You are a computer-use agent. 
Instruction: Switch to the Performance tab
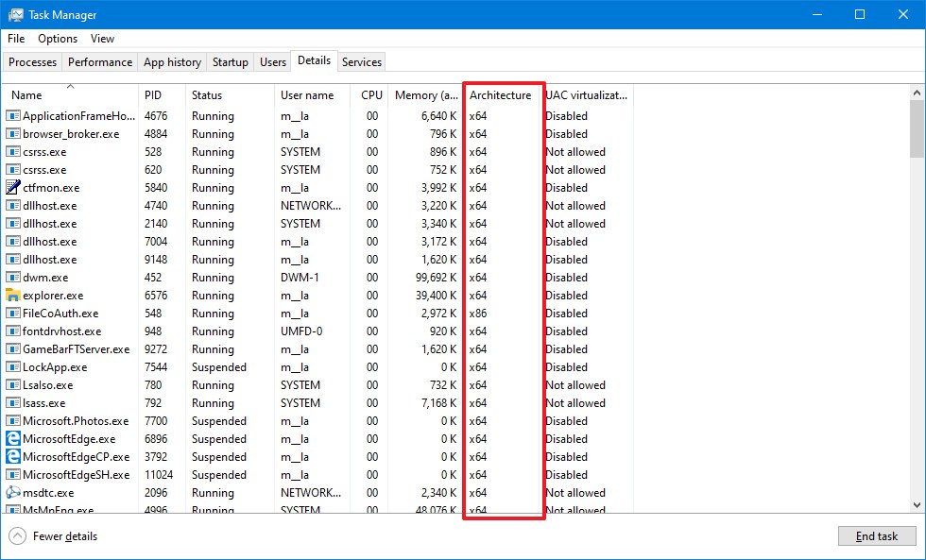click(x=100, y=62)
